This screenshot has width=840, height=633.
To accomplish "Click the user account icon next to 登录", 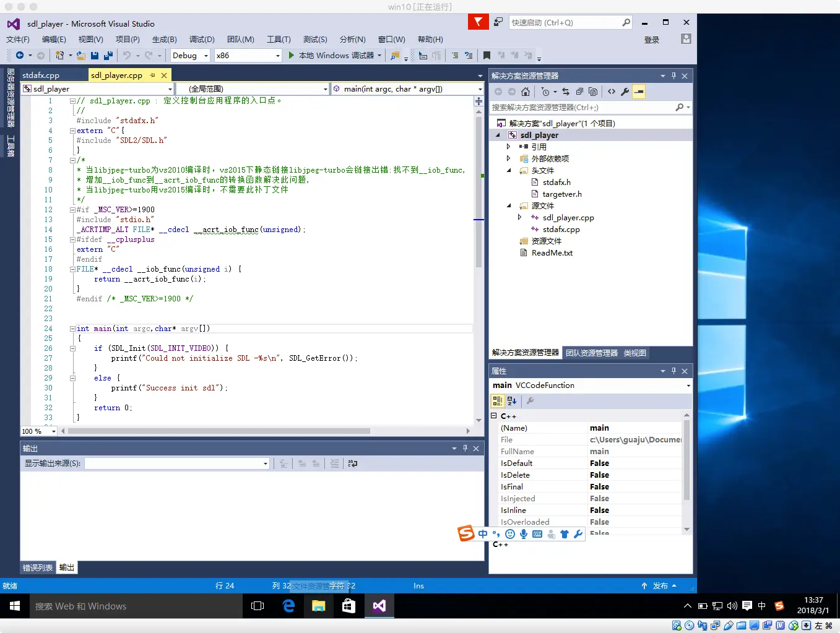I will tap(686, 39).
